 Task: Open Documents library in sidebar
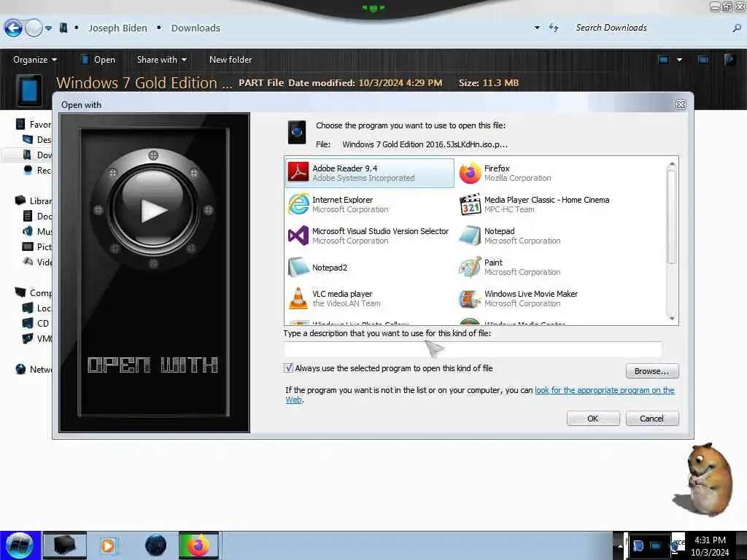tap(37, 216)
